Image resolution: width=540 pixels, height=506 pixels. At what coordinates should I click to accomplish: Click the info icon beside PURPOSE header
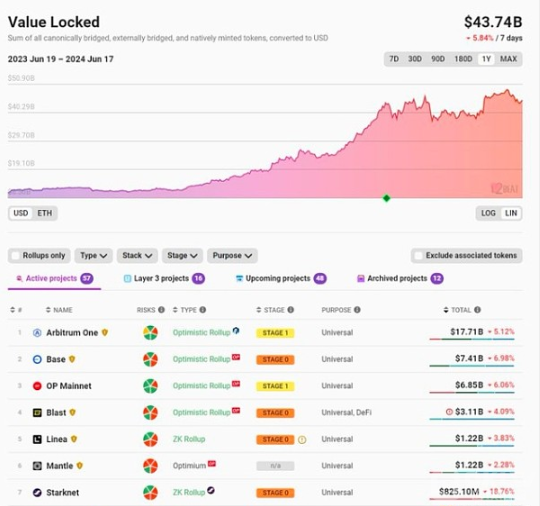pos(357,310)
